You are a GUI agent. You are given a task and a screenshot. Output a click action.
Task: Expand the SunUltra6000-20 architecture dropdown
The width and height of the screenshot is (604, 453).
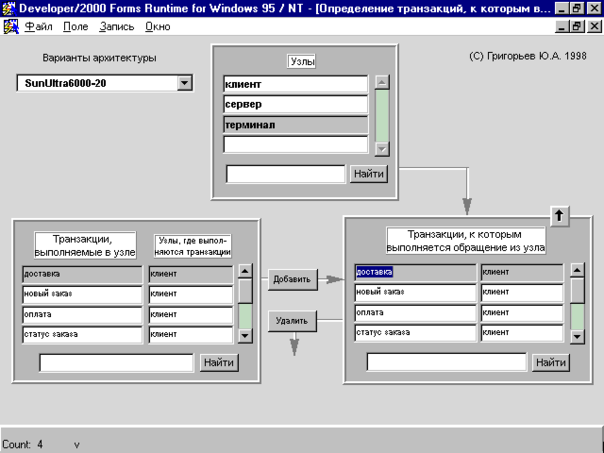click(x=185, y=83)
